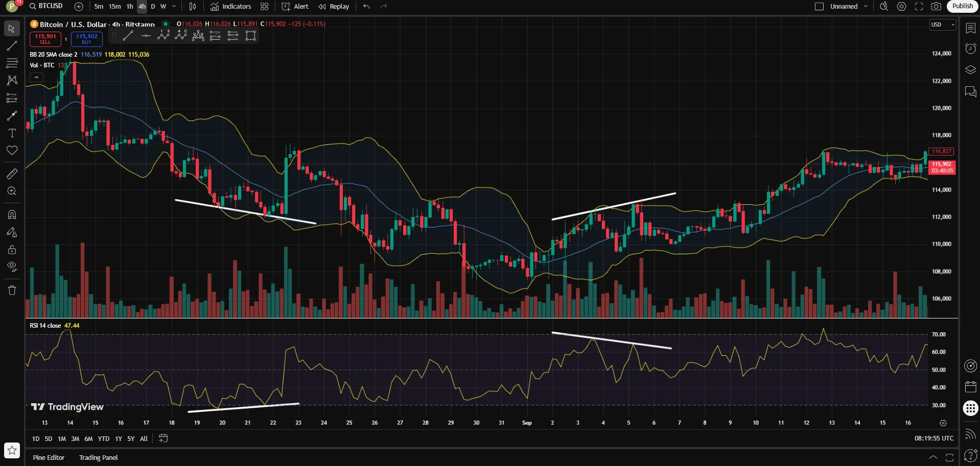Open the USD currency dropdown
Image resolution: width=980 pixels, height=466 pixels.
[x=943, y=24]
